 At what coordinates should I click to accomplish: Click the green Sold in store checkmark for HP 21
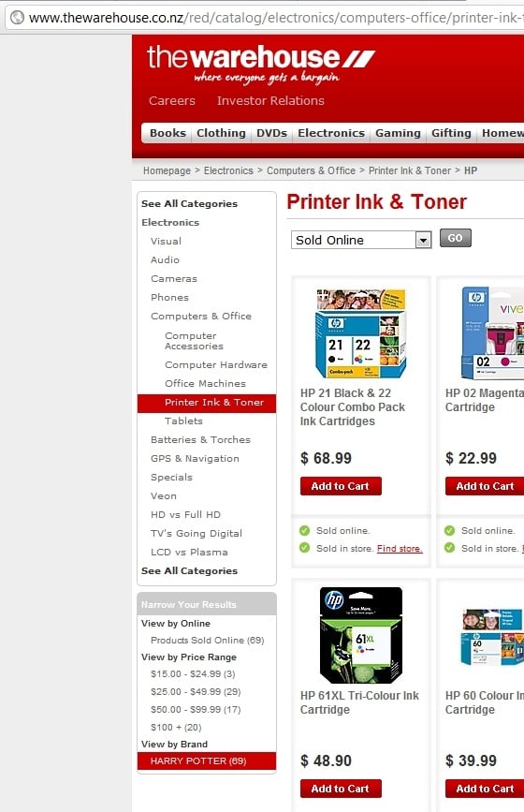305,547
